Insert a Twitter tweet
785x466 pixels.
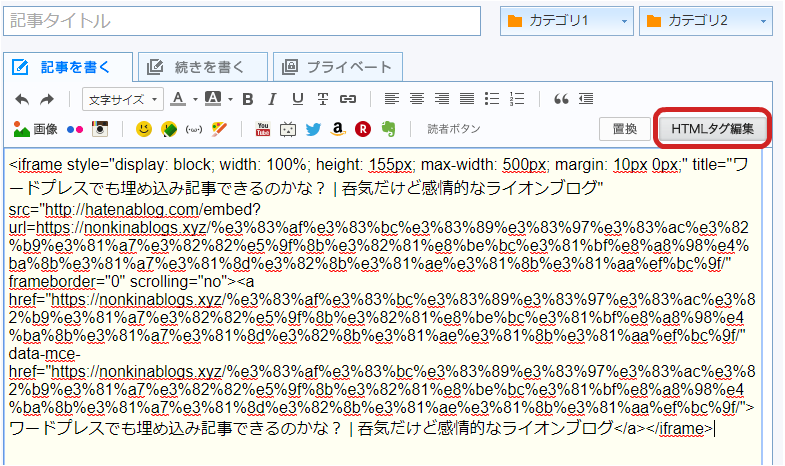pyautogui.click(x=313, y=130)
